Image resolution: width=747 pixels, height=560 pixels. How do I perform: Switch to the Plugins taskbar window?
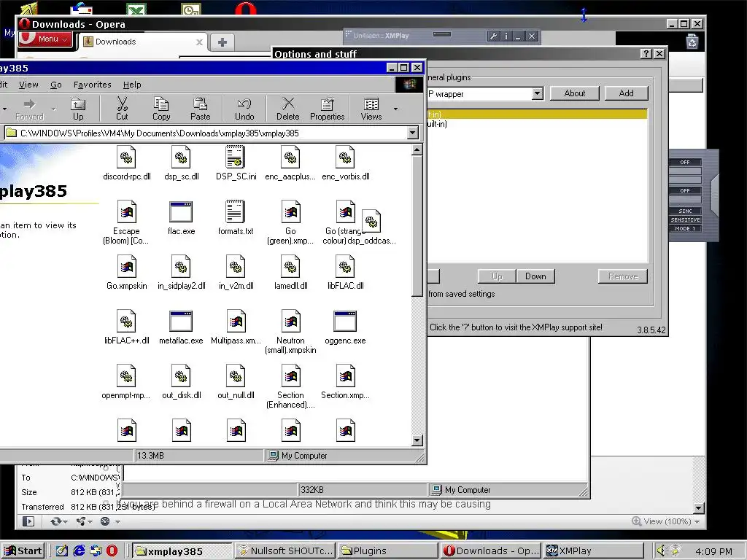pos(387,551)
